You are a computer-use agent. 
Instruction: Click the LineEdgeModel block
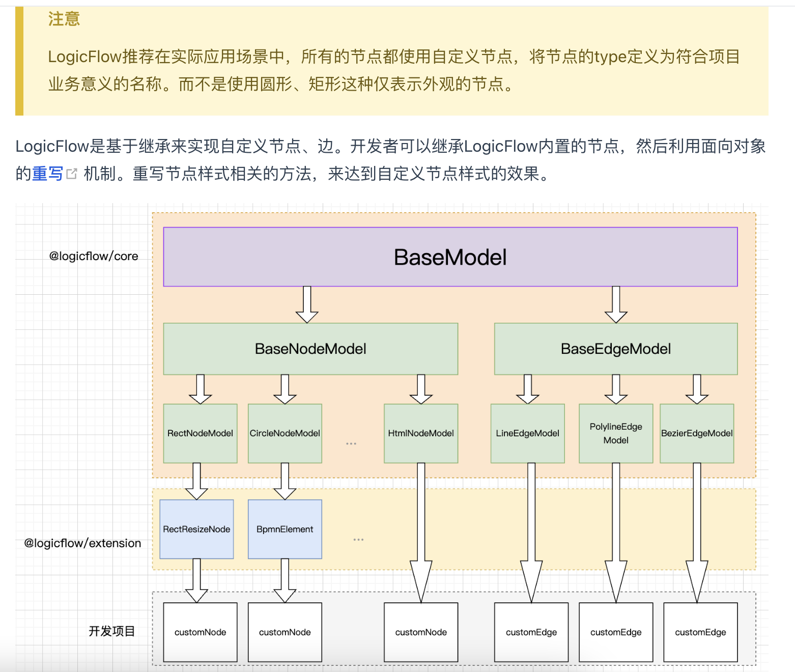pos(528,433)
